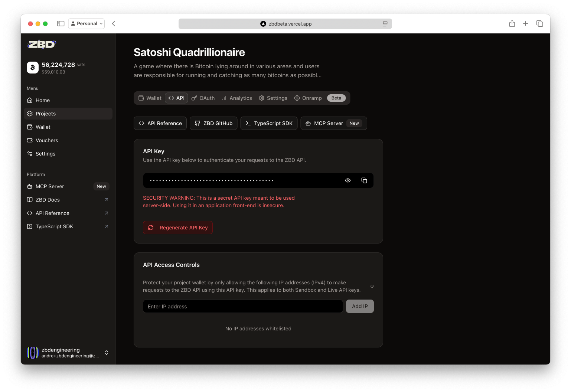Image resolution: width=571 pixels, height=392 pixels.
Task: Click the zbdengineering avatar image
Action: coord(33,353)
